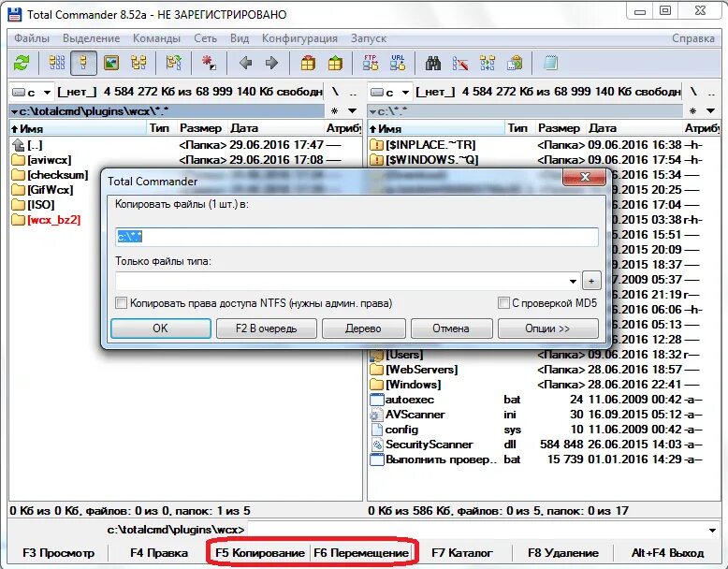The width and height of the screenshot is (728, 569).
Task: Click the F3 Просмотр function button
Action: click(x=59, y=553)
